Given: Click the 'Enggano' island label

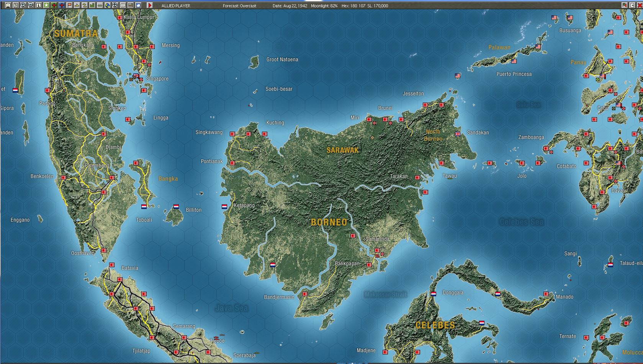Looking at the screenshot, I should click(x=20, y=220).
